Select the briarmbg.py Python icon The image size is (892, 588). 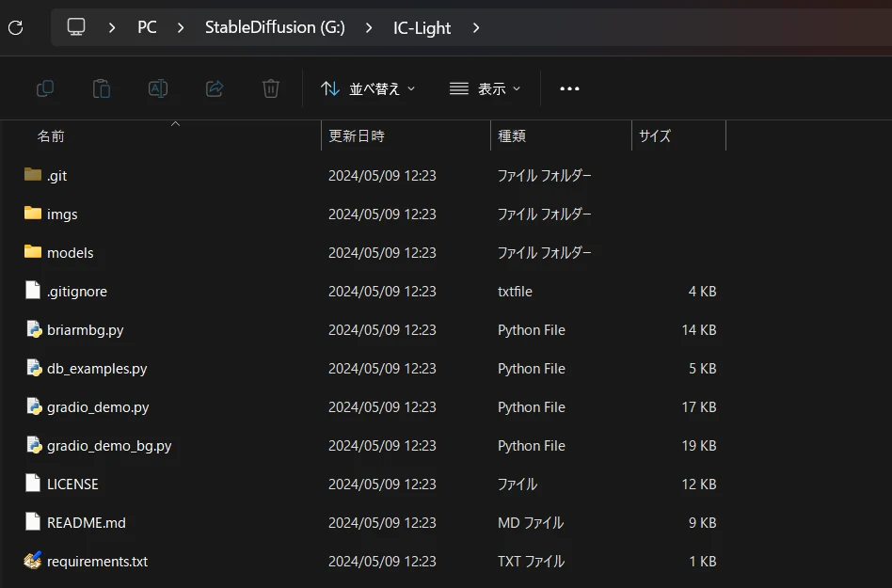(x=34, y=329)
